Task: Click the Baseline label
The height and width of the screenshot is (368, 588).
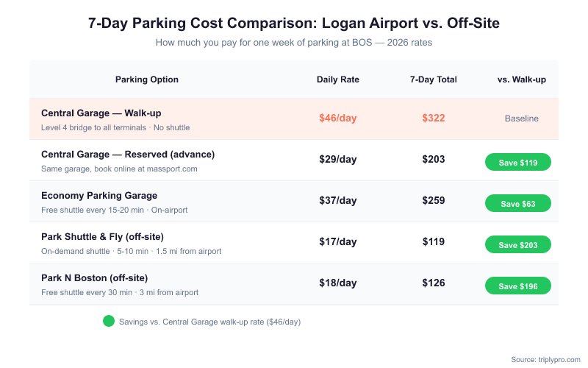Action: pyautogui.click(x=522, y=118)
